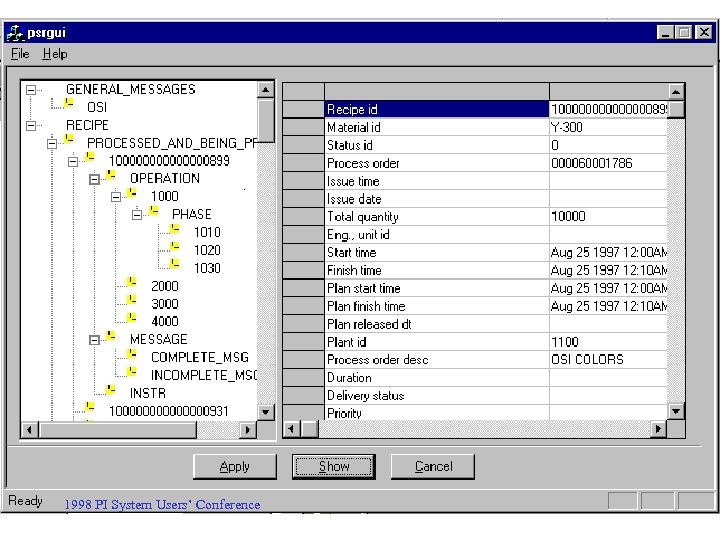
Task: Click the flag icon beside 100000000000000899
Action: pos(90,157)
